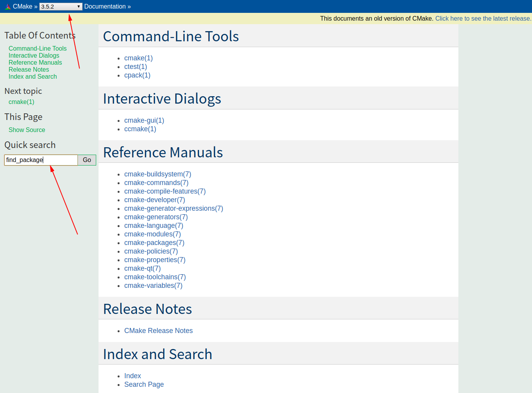Screen dimensions: 532x393
Task: Open cmake-commands(7) manual
Action: 157,183
